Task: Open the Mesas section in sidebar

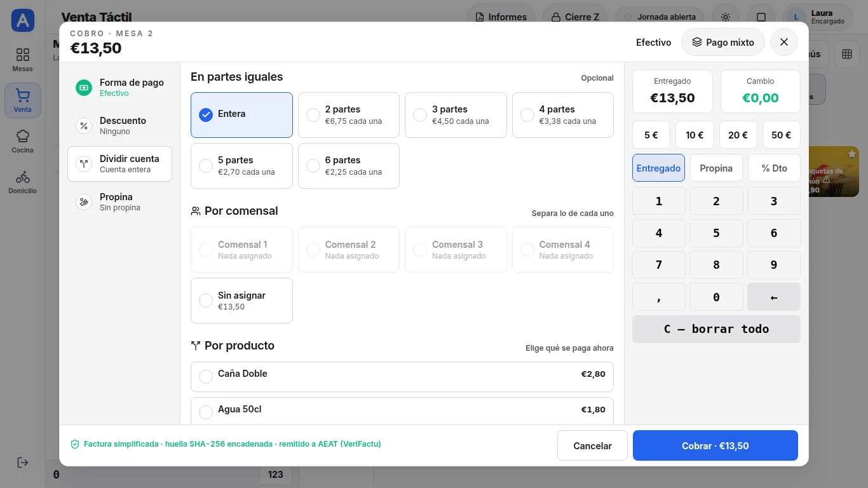Action: (23, 60)
